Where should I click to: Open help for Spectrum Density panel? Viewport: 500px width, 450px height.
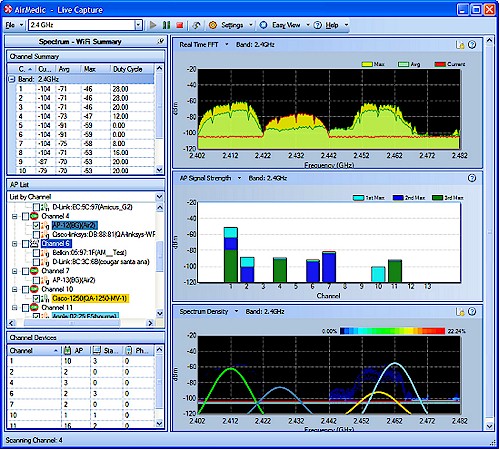(x=472, y=311)
